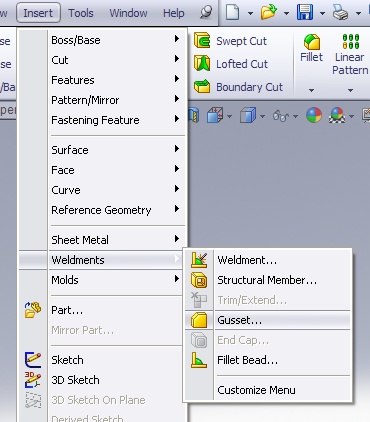Open the Tools menu
Image resolution: width=370 pixels, height=422 pixels.
pyautogui.click(x=81, y=13)
